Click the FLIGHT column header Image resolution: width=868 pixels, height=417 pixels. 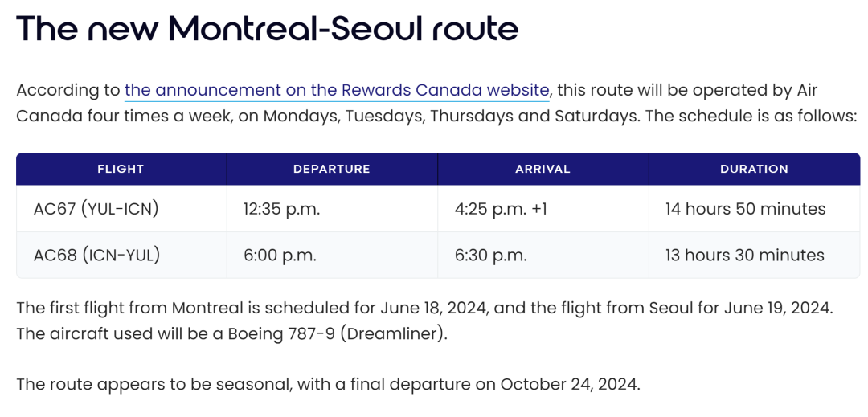pyautogui.click(x=121, y=170)
